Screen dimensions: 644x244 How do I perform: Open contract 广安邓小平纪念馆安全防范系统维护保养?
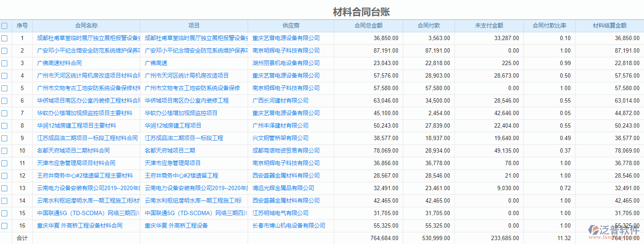click(88, 51)
